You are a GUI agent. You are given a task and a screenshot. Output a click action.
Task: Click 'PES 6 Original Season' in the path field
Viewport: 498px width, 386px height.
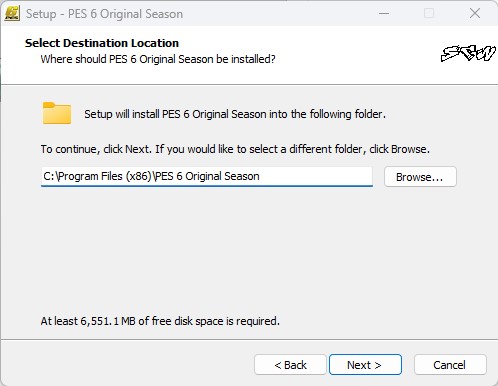click(x=207, y=176)
